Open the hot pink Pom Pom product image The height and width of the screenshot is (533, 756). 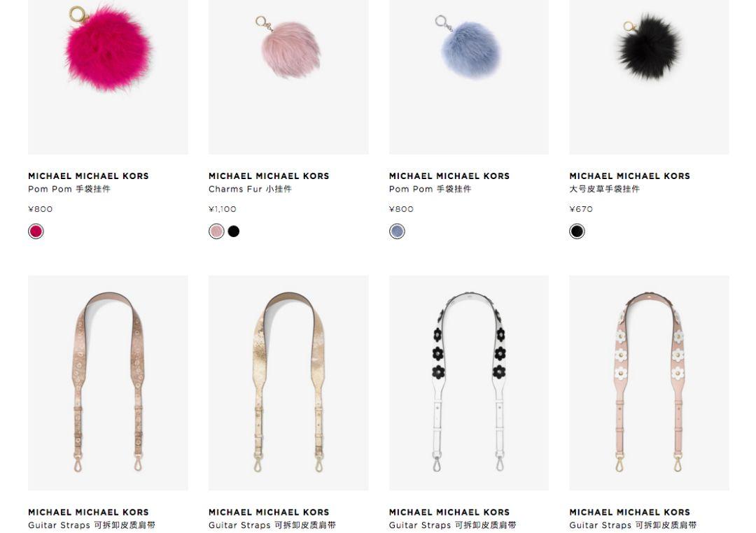[x=108, y=77]
